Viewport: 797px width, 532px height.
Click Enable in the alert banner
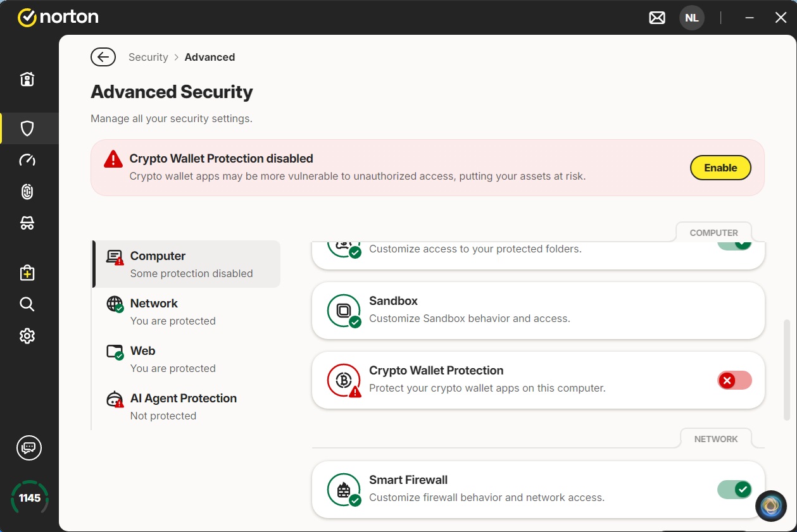(720, 168)
